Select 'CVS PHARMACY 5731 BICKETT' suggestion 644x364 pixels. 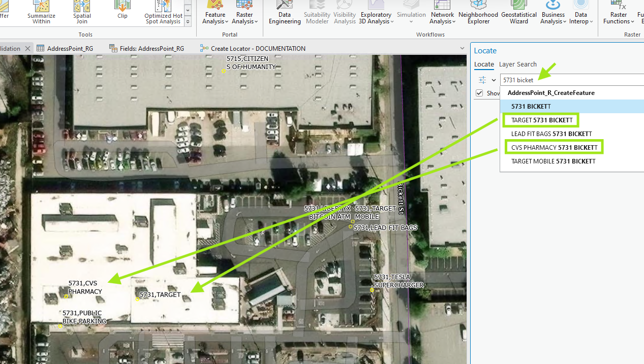[572, 148]
